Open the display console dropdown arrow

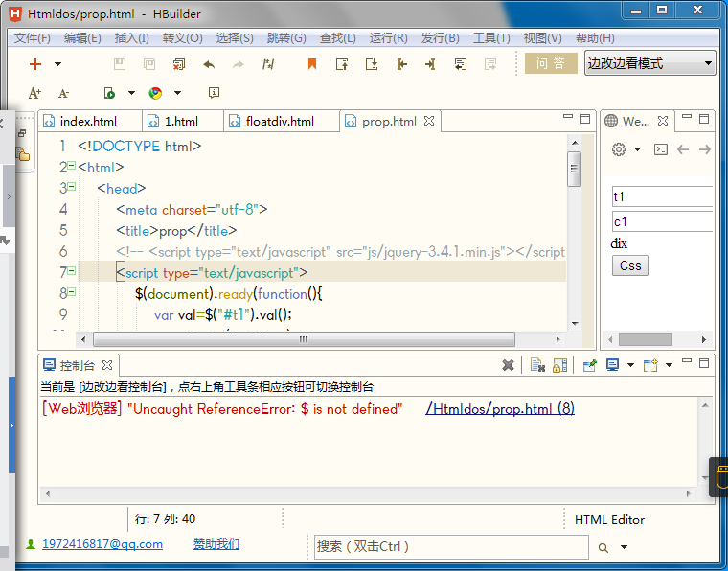(630, 365)
